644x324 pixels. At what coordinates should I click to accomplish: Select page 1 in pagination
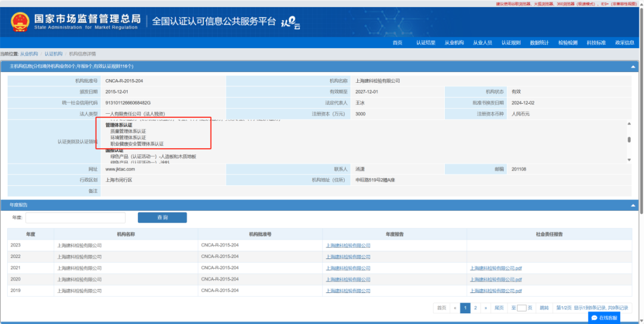click(x=465, y=307)
